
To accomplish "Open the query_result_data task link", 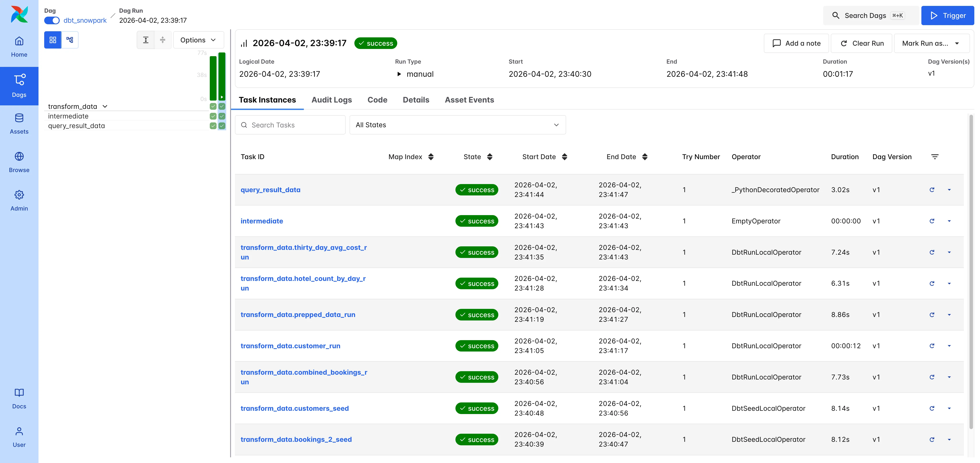I will (271, 190).
